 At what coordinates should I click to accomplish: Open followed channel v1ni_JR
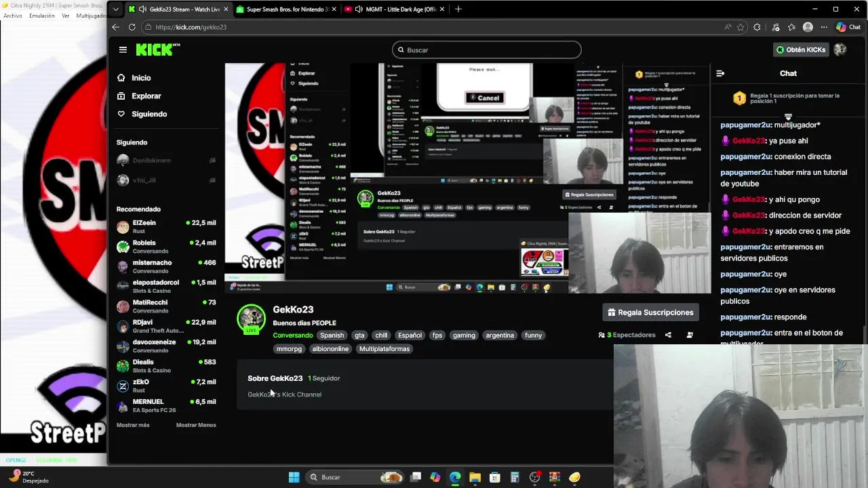coord(166,180)
